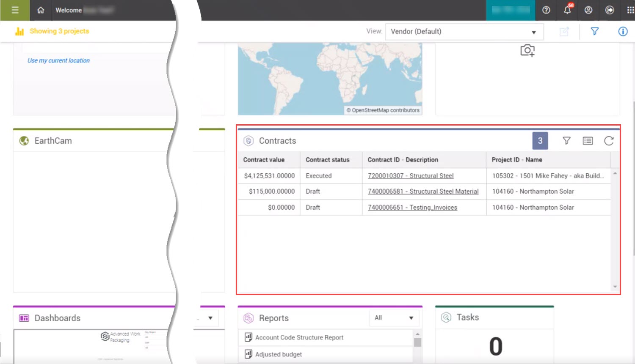The height and width of the screenshot is (364, 635).
Task: Open the page filter funnel icon
Action: (595, 31)
